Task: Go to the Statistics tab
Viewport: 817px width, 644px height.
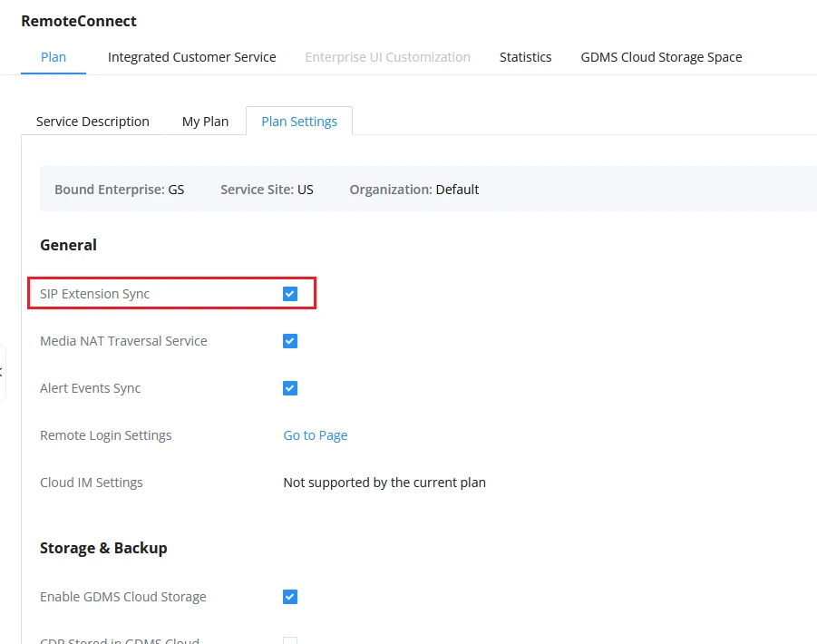Action: [x=525, y=57]
